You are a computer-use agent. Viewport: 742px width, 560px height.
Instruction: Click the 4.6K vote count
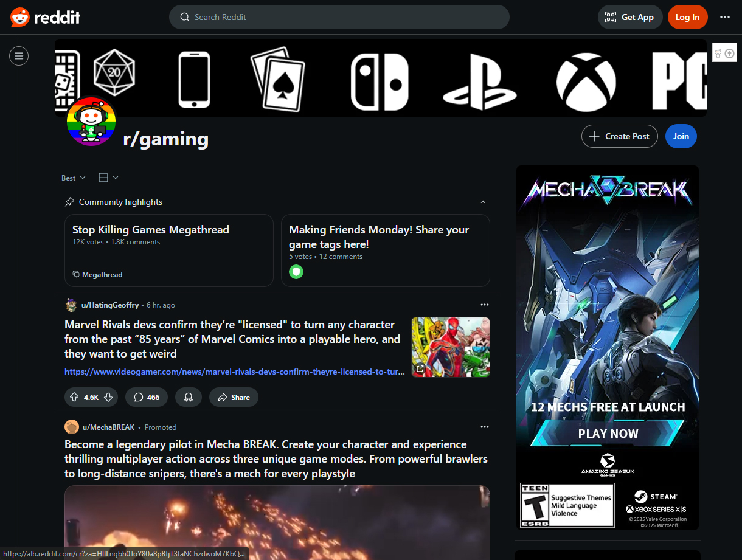(x=91, y=397)
